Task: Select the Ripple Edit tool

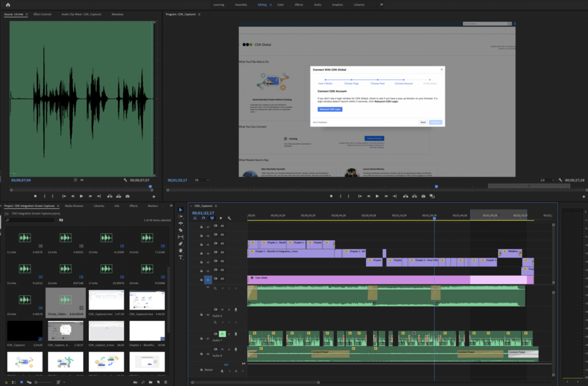Action: [181, 223]
